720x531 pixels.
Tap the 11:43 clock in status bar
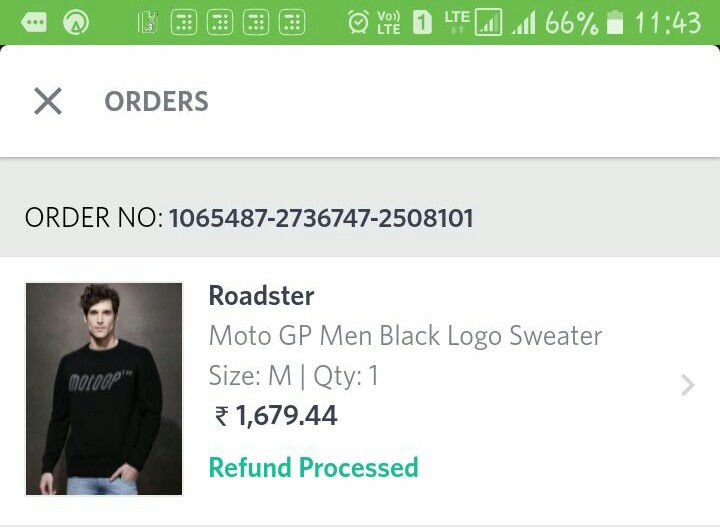point(668,23)
